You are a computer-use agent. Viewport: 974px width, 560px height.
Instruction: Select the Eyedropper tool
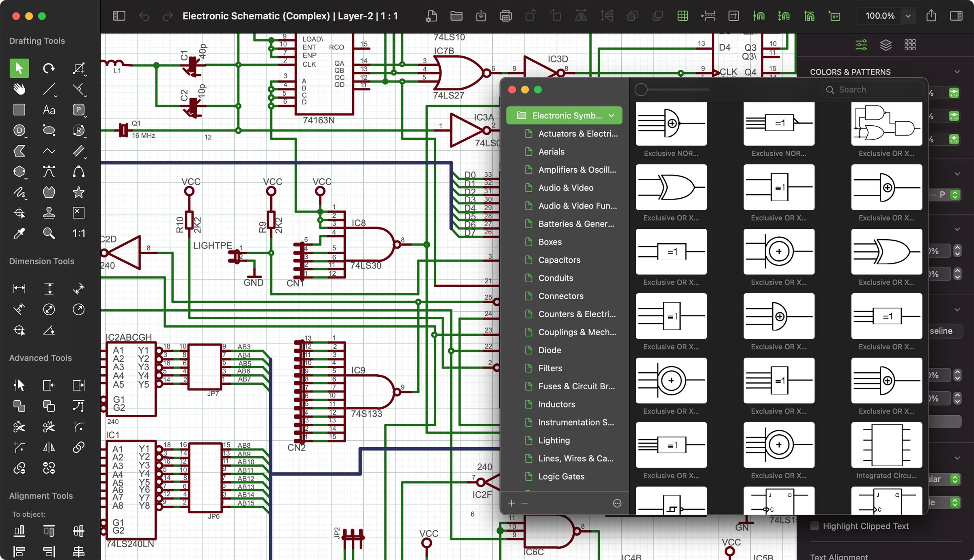(x=19, y=233)
